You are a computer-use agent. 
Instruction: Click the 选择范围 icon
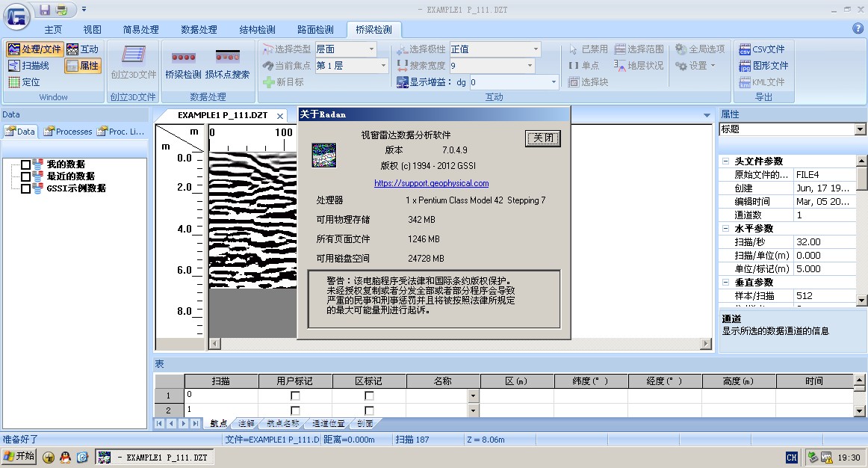pyautogui.click(x=620, y=49)
